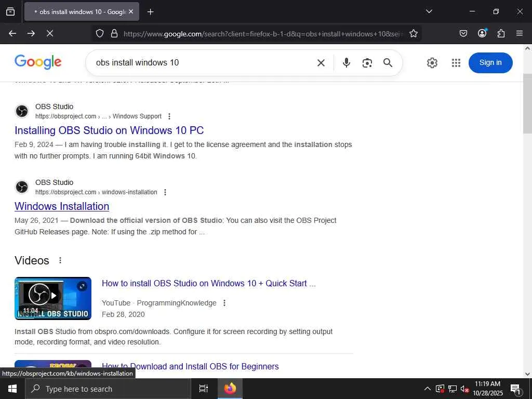Bookmark this page with star icon
The height and width of the screenshot is (399, 532).
(413, 33)
